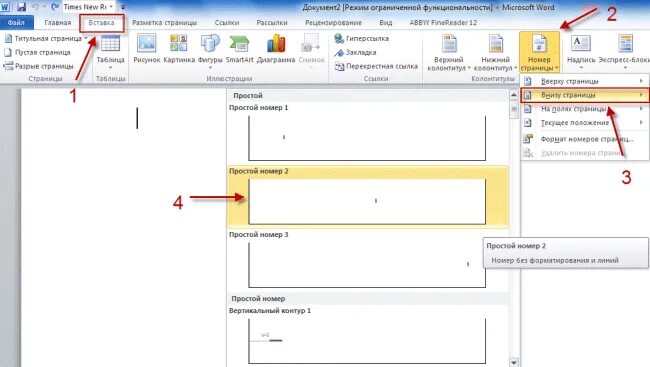Image resolution: width=650 pixels, height=367 pixels.
Task: Click the Гиперссылка hyperlink button
Action: (x=361, y=39)
